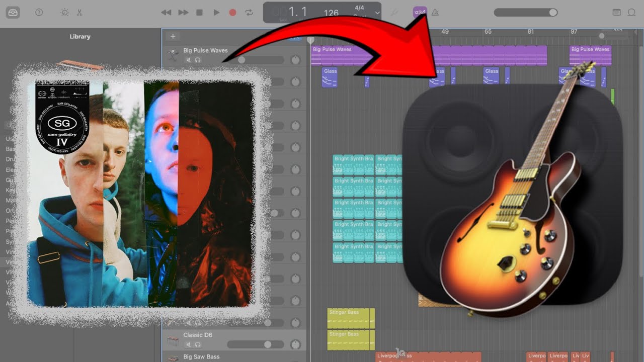Click the Big Saw Bass instrument icon
Viewport: 644px width, 362px height.
coord(174,358)
